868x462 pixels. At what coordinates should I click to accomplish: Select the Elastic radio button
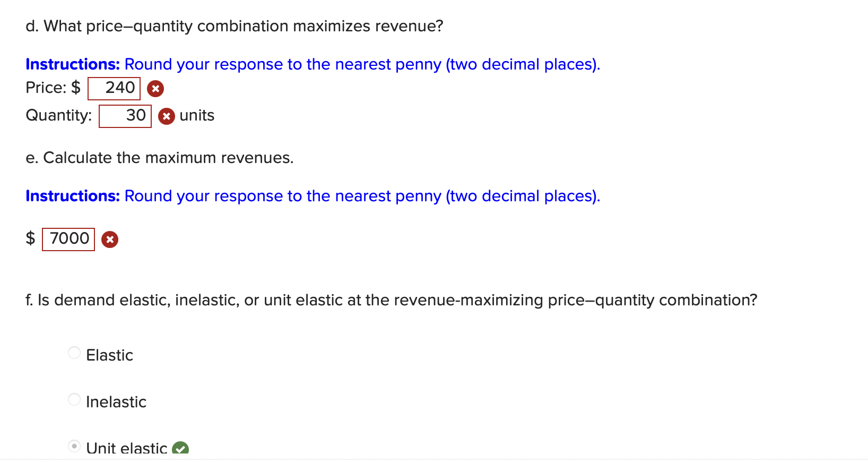[x=74, y=353]
